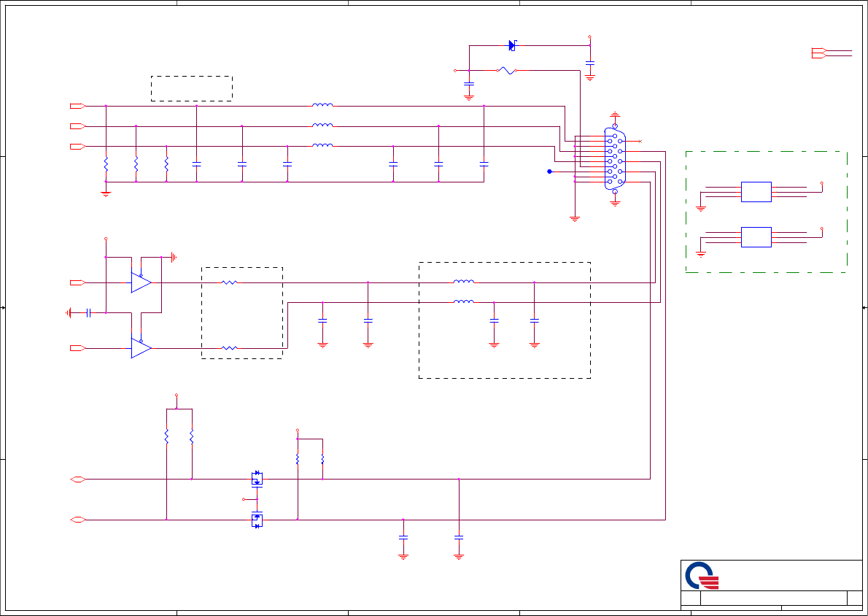
Task: Select the blue Schottky diode symbol
Action: (513, 45)
